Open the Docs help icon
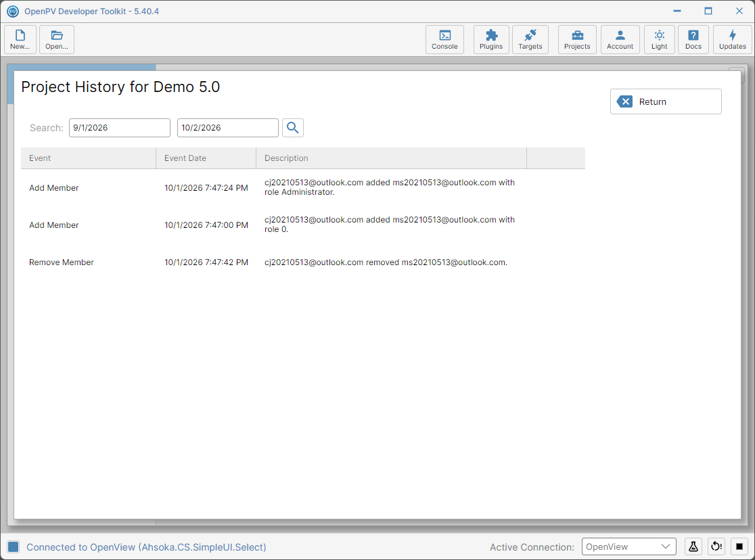 693,39
